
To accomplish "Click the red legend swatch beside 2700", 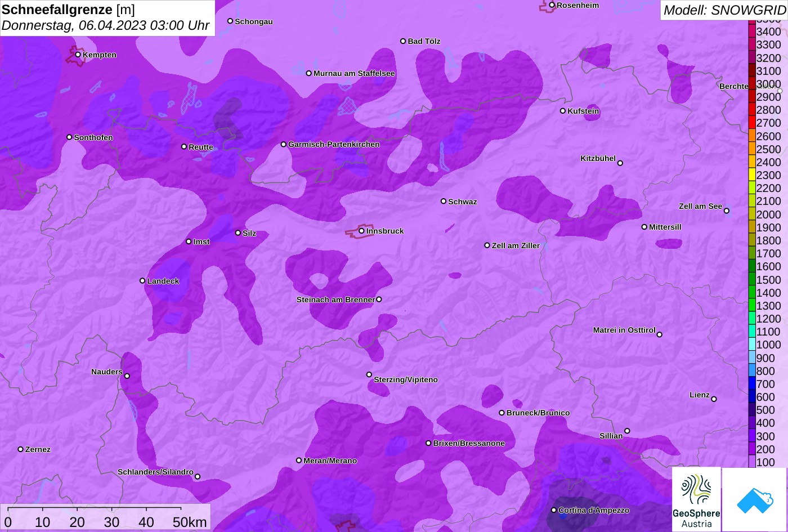I will (x=751, y=123).
